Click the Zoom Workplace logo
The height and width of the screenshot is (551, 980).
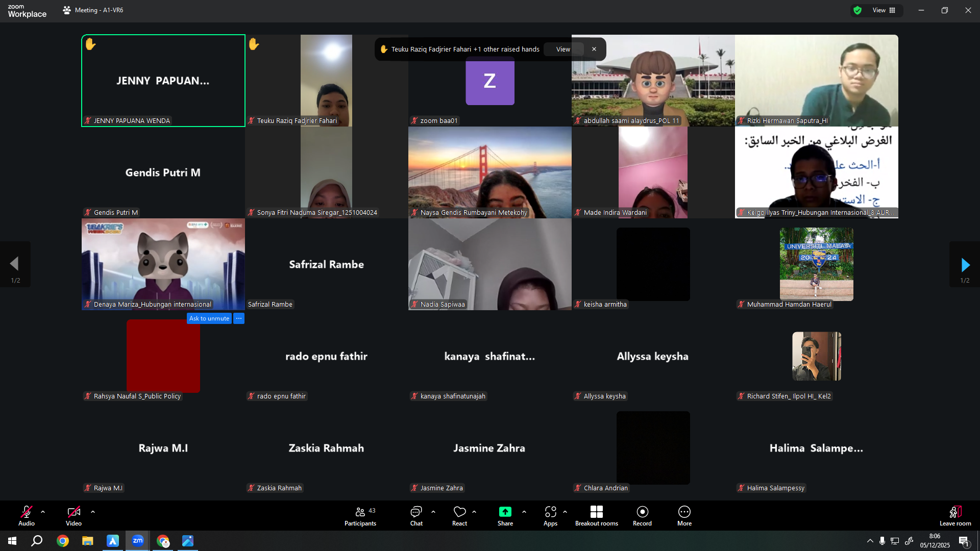coord(27,11)
